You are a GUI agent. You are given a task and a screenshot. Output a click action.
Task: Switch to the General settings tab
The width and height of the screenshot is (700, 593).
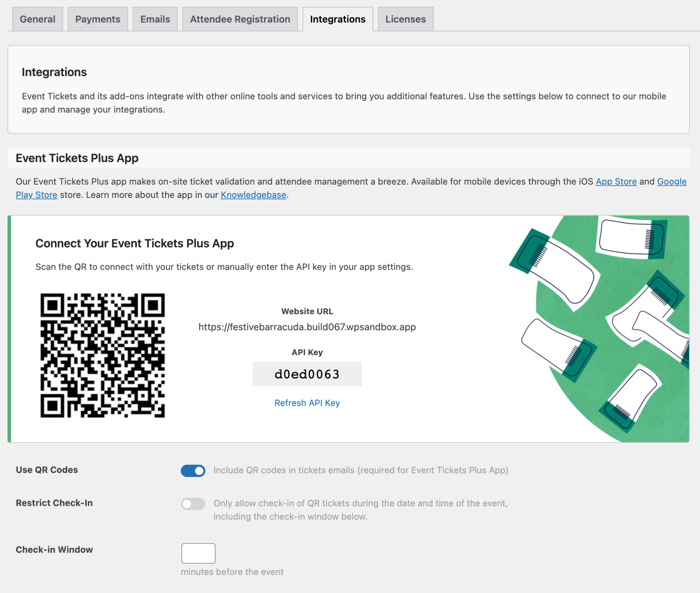[37, 19]
